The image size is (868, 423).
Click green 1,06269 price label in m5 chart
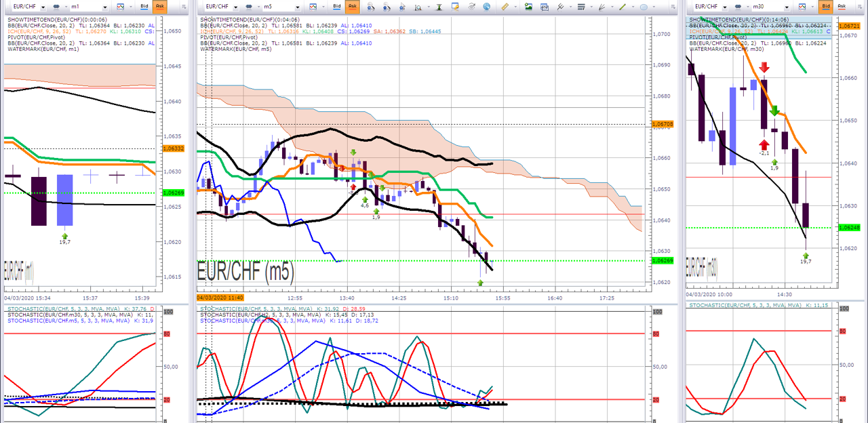pyautogui.click(x=662, y=260)
